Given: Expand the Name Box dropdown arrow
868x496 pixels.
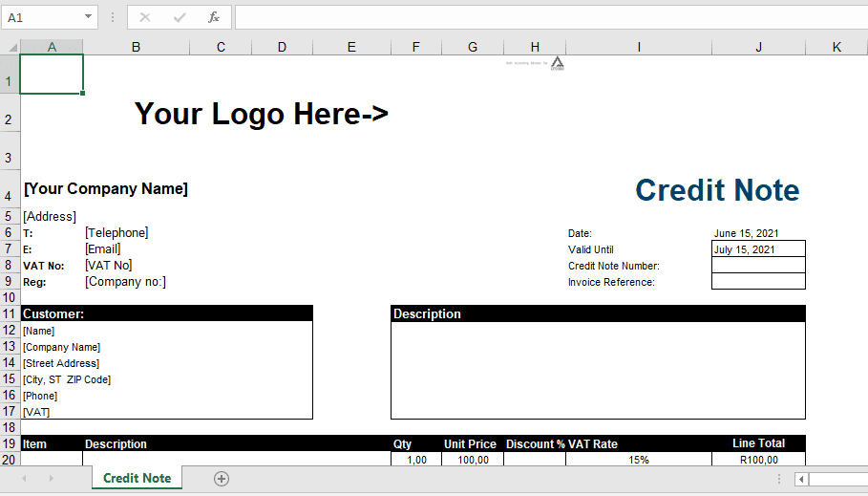Looking at the screenshot, I should click(89, 17).
